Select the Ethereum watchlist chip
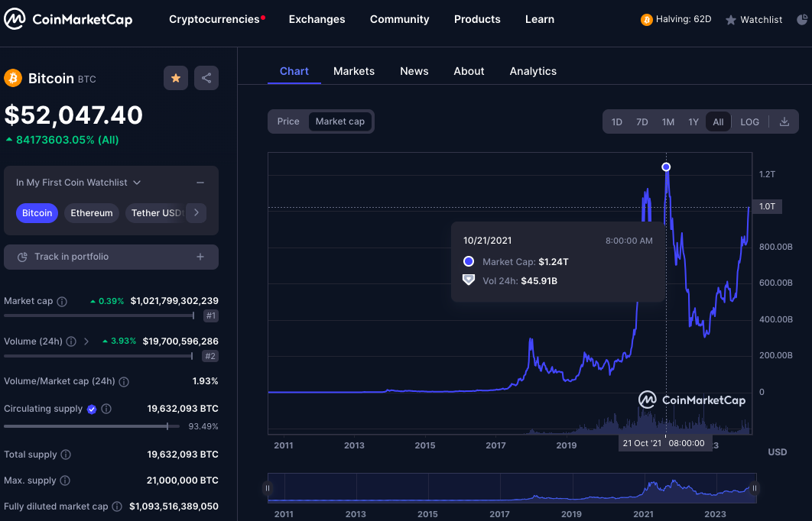Screen dimensions: 812x521 (x=92, y=213)
